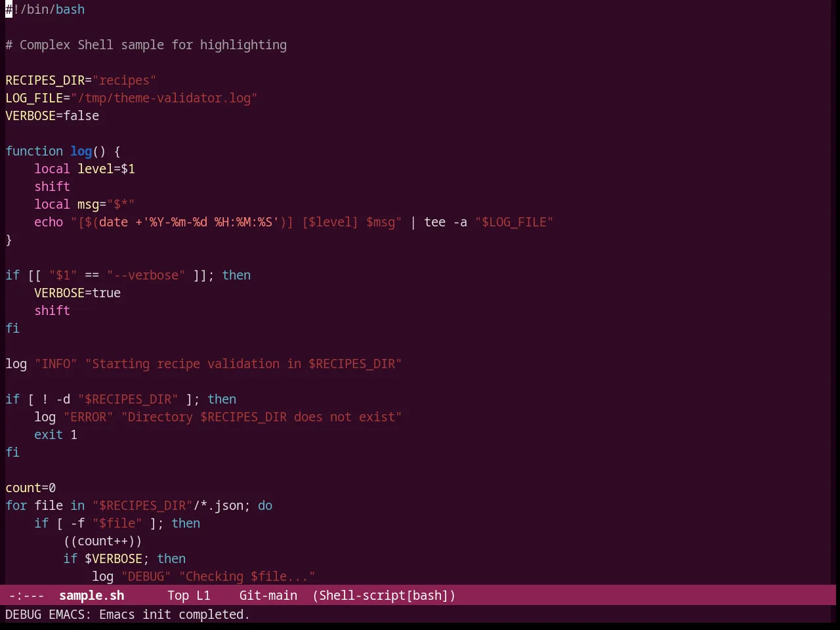Click the '-d "$RECIPES_DIR"' test condition
Image resolution: width=840 pixels, height=630 pixels.
[117, 399]
